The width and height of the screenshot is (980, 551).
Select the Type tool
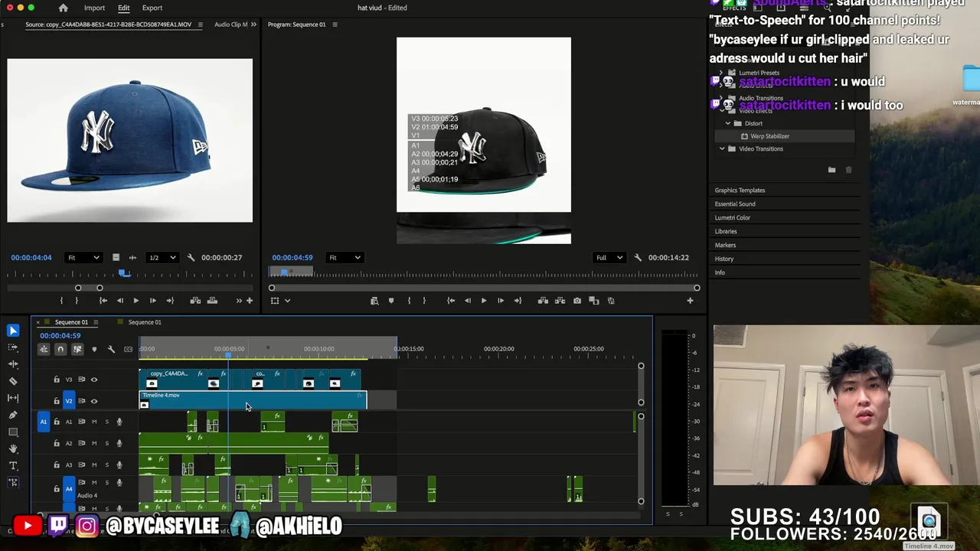[x=13, y=465]
